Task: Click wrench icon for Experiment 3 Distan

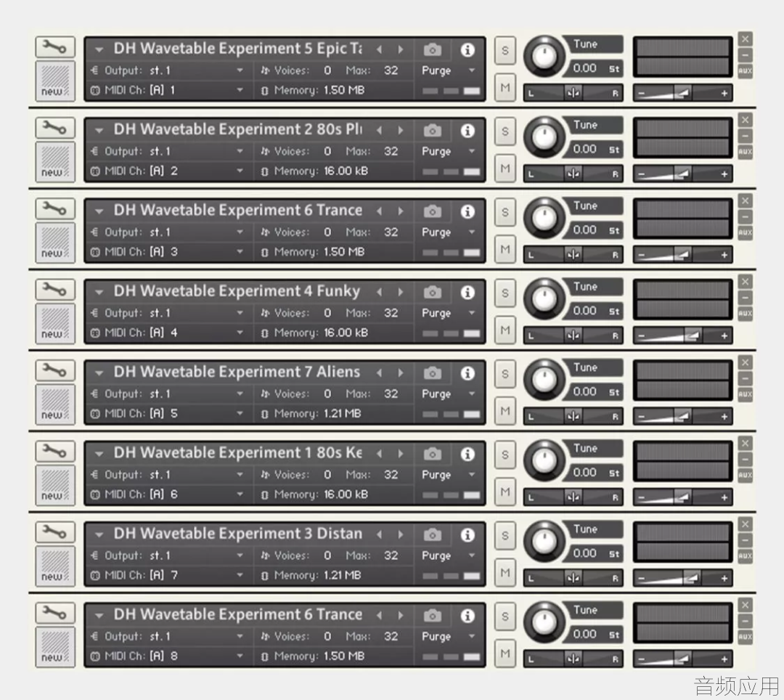Action: 55,532
